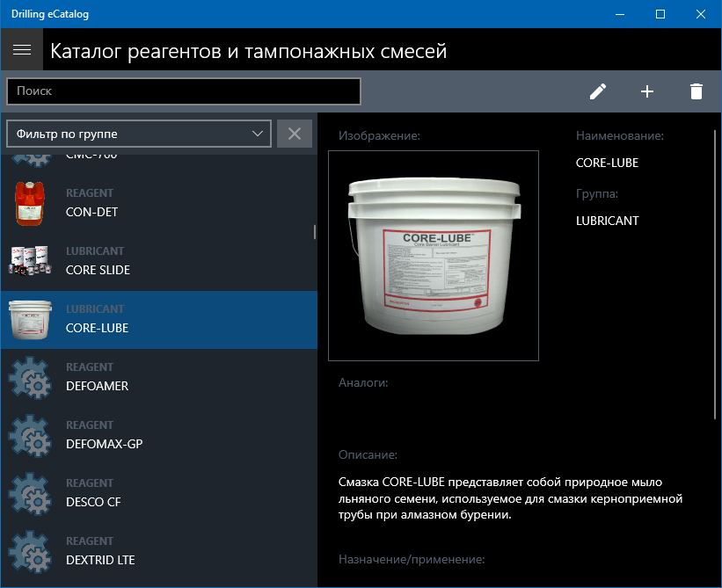
Task: Click the trash delete icon
Action: [x=696, y=91]
